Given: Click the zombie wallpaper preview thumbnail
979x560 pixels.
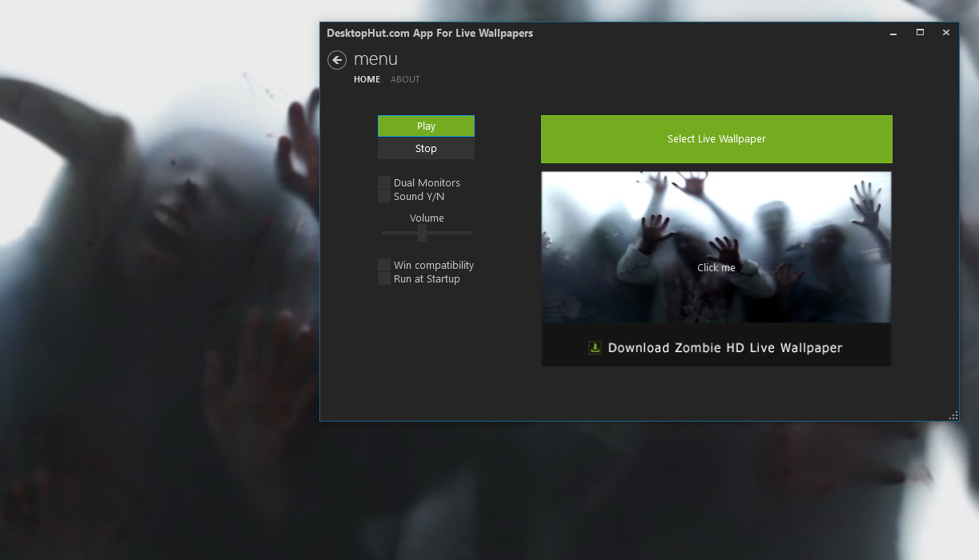Looking at the screenshot, I should 716,247.
